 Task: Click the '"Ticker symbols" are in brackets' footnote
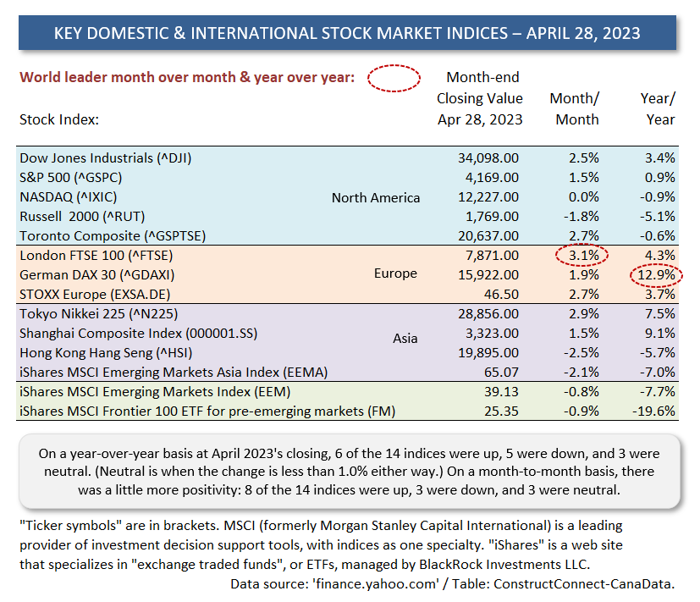[x=321, y=544]
